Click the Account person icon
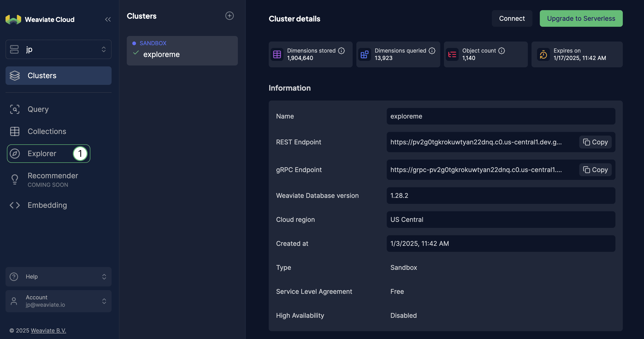Image resolution: width=644 pixels, height=339 pixels. point(14,301)
